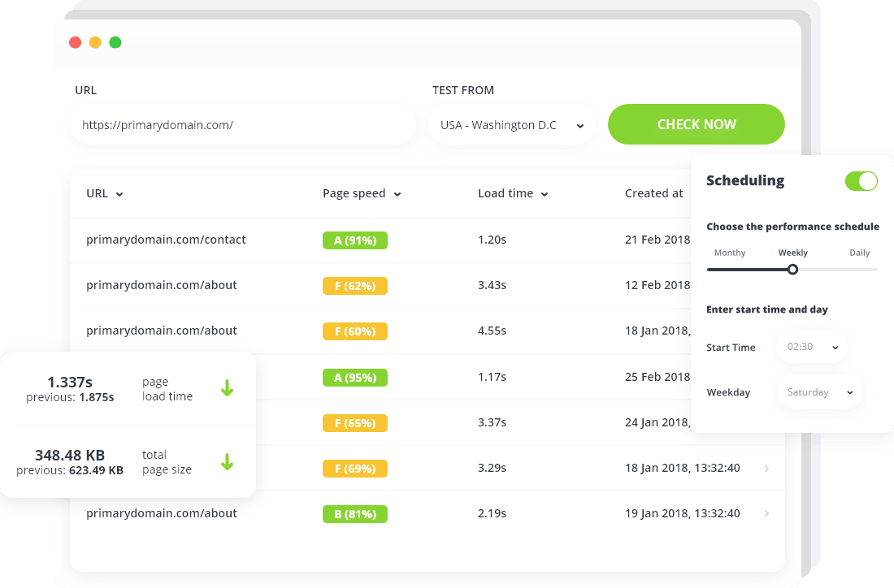Open the Weekday Saturday dropdown
This screenshot has height=588, width=894.
tap(819, 392)
